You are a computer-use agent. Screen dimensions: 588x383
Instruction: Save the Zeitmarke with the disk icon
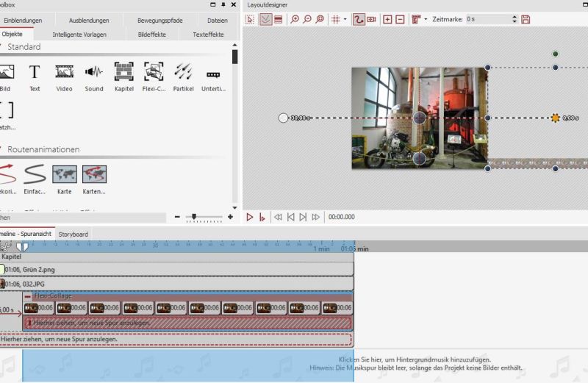pyautogui.click(x=526, y=19)
